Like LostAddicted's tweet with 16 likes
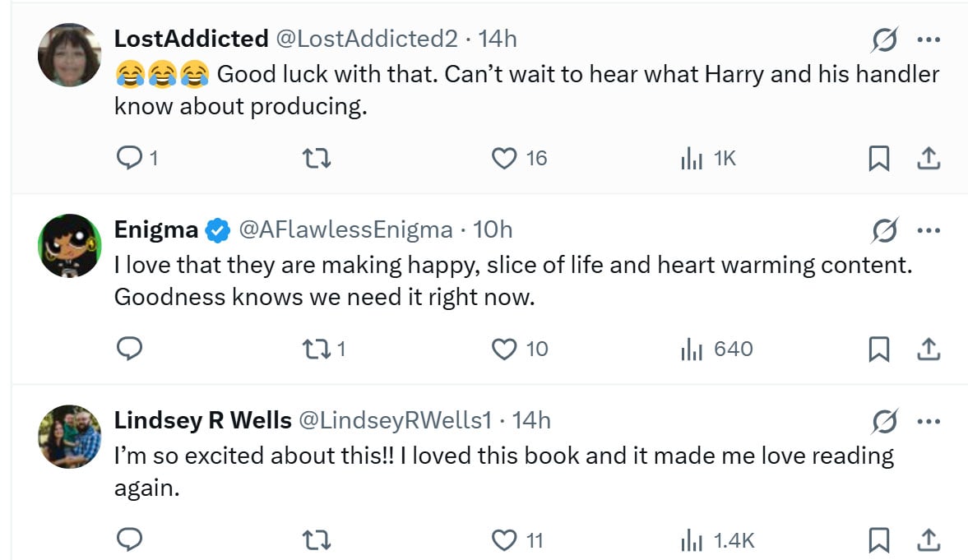 [504, 158]
